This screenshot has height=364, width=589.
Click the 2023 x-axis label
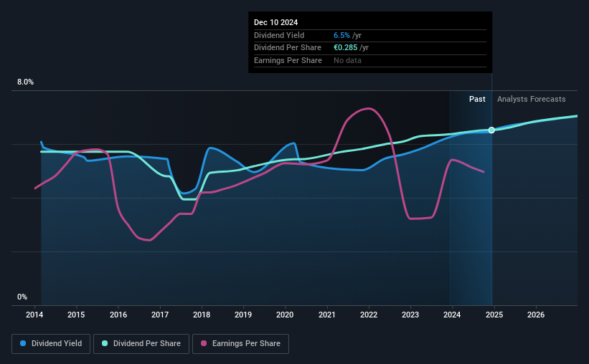(x=410, y=315)
